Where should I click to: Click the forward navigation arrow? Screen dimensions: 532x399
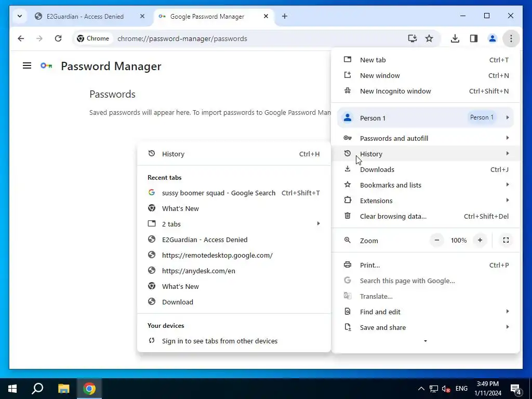(39, 38)
